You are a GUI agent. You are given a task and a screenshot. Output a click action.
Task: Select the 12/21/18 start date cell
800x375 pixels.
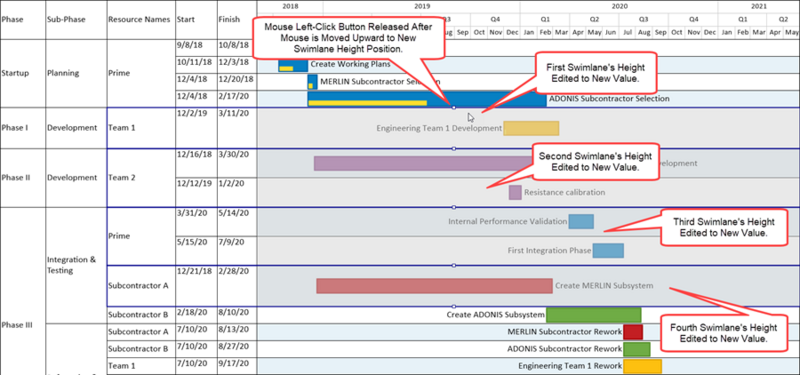coord(196,286)
